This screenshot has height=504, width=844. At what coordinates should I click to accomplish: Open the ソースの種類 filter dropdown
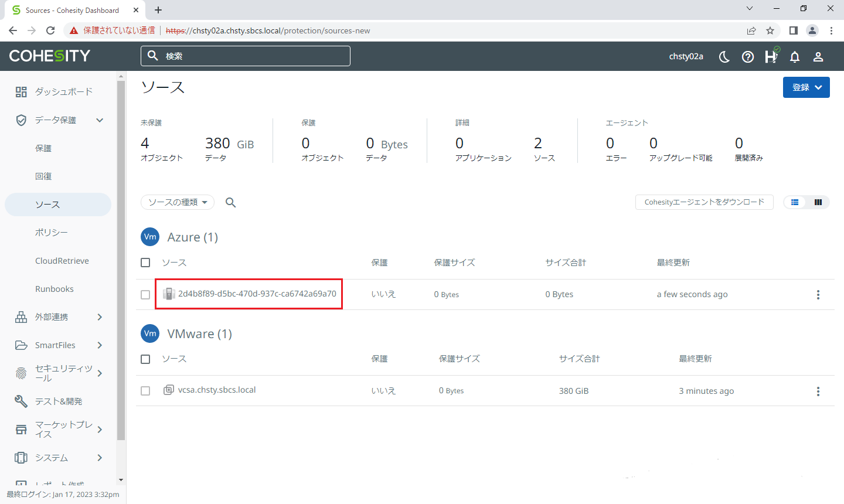(178, 202)
